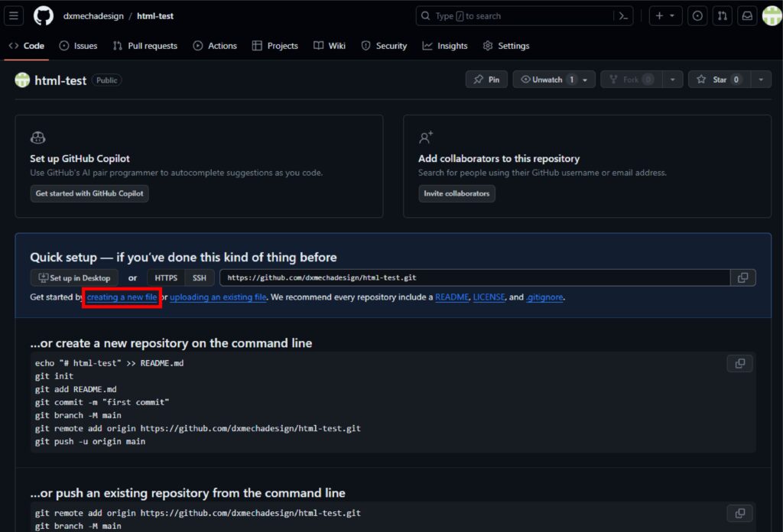783x532 pixels.
Task: Open the hamburger navigation menu
Action: [14, 16]
